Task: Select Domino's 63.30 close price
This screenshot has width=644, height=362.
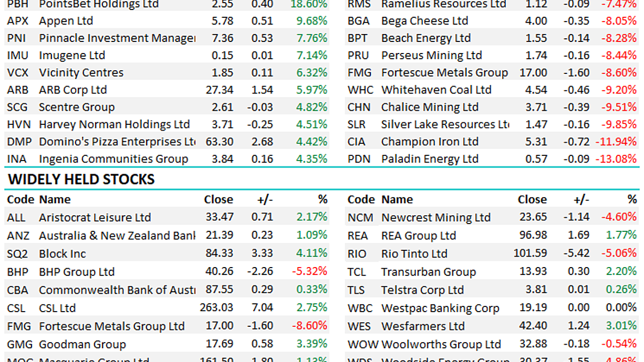Action: [220, 142]
